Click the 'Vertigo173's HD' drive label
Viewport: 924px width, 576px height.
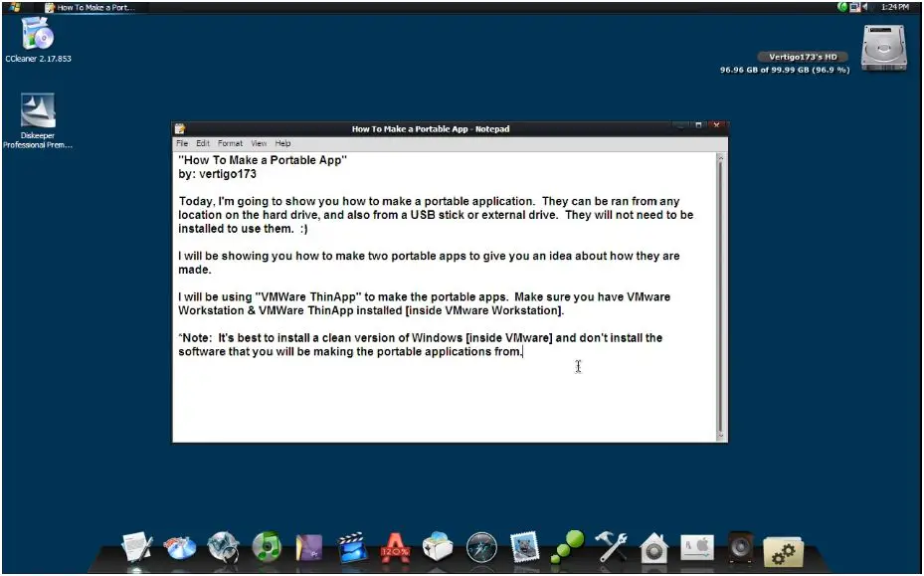(x=803, y=57)
